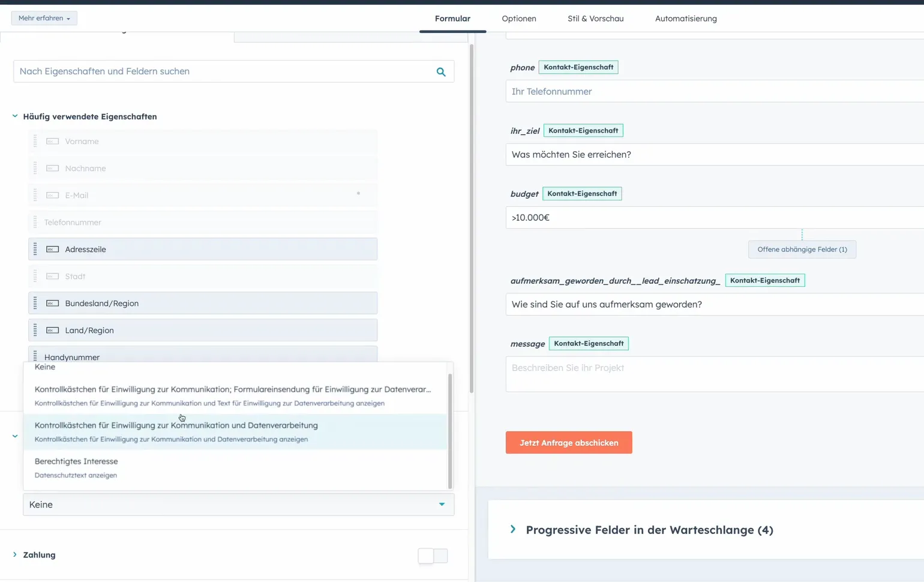
Task: Click the Was möchten Sie erreichen field
Action: click(x=715, y=154)
